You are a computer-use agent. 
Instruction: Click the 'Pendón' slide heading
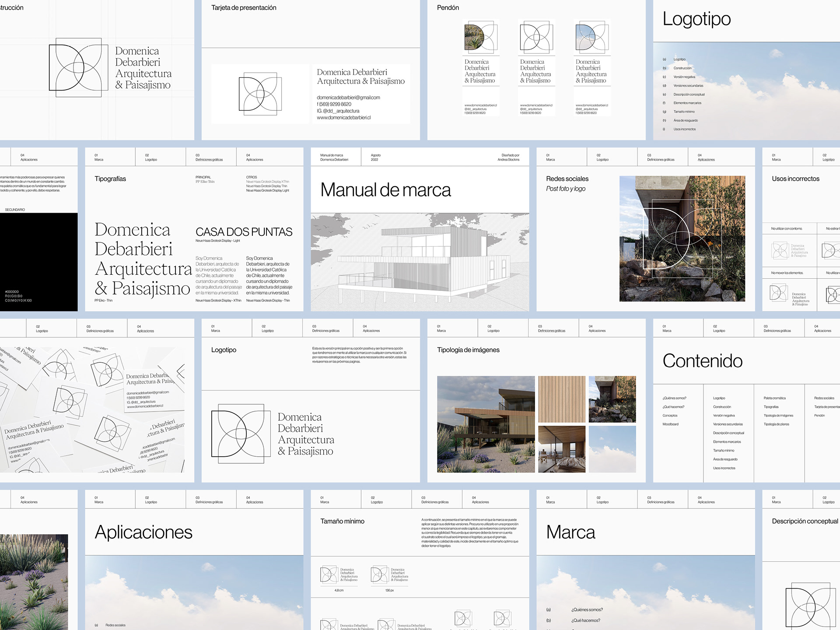point(448,8)
